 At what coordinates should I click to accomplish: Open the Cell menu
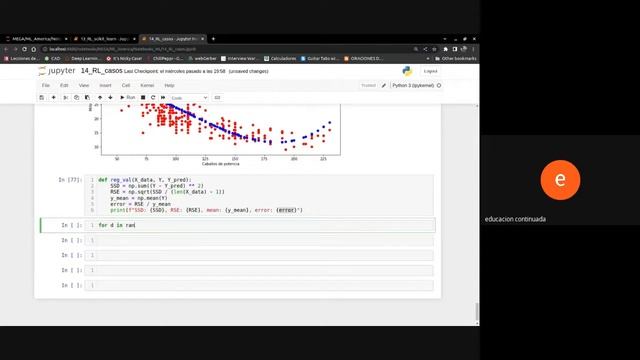click(x=126, y=85)
